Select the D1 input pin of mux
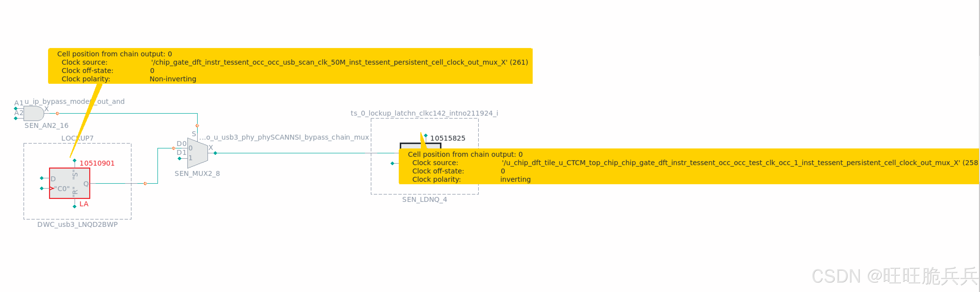Image resolution: width=980 pixels, height=292 pixels. (x=180, y=158)
